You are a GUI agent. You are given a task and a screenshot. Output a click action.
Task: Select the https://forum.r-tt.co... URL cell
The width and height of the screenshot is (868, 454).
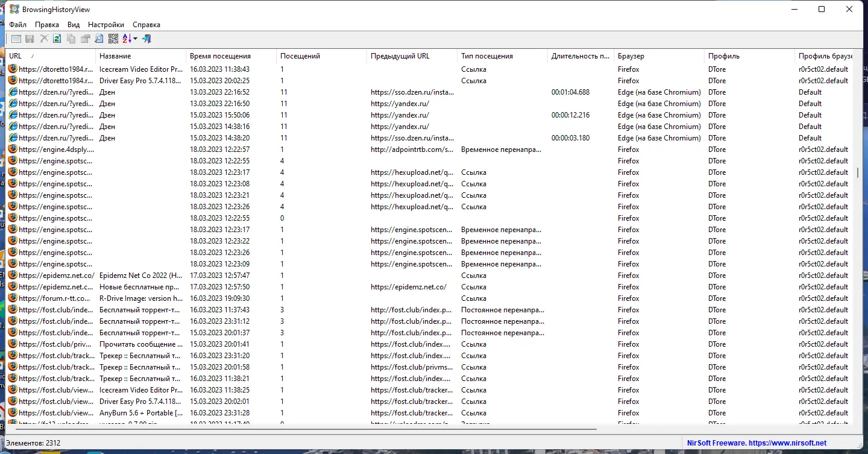[55, 298]
